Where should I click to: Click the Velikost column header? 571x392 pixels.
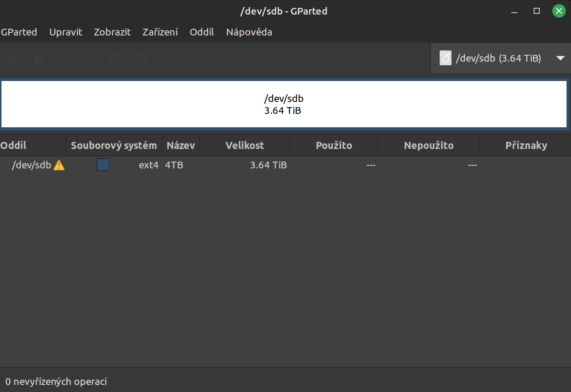(245, 146)
